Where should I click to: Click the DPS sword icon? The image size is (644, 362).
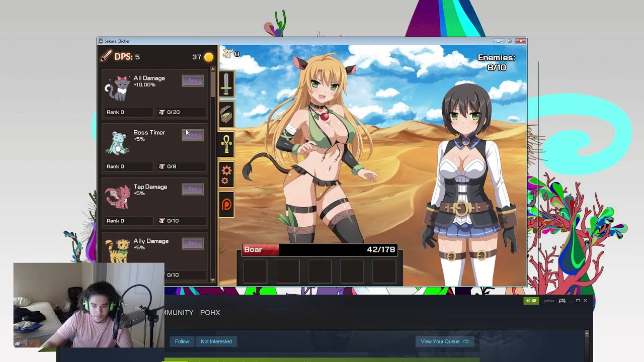(106, 57)
